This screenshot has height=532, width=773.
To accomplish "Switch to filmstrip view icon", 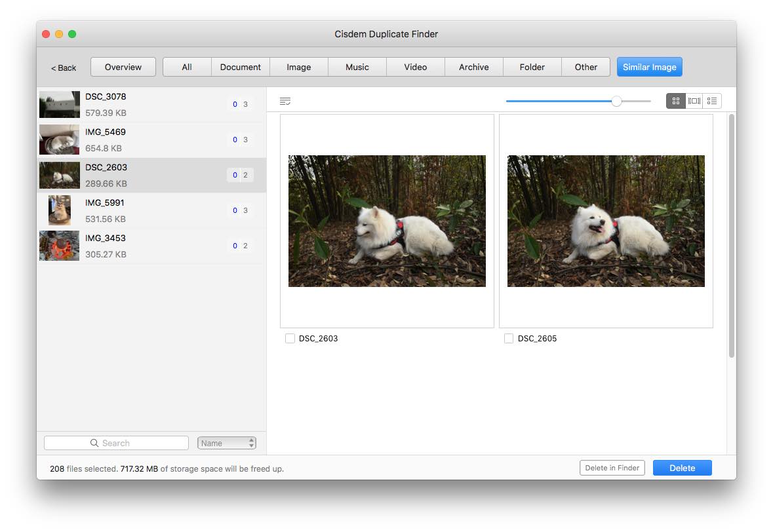I will [x=694, y=101].
